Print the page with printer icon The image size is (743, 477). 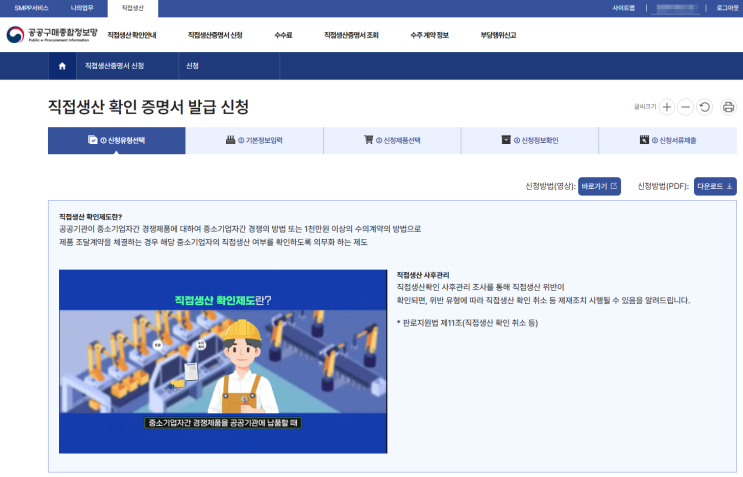728,107
